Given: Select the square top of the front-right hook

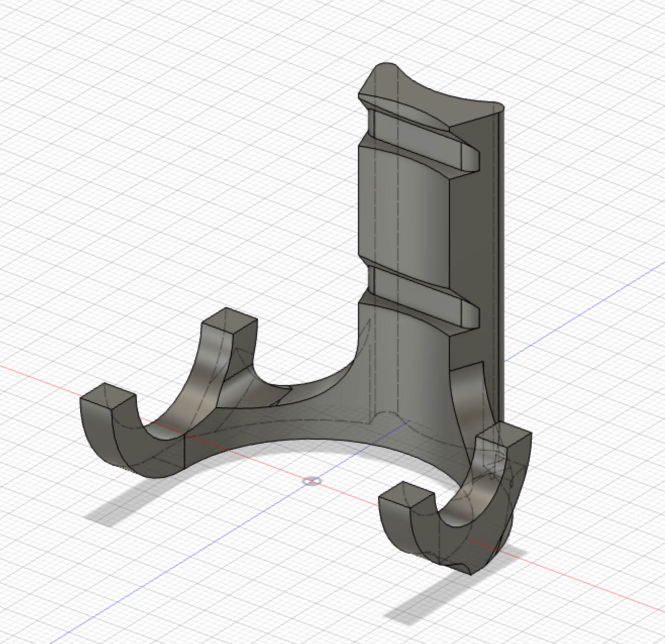Looking at the screenshot, I should [x=406, y=494].
